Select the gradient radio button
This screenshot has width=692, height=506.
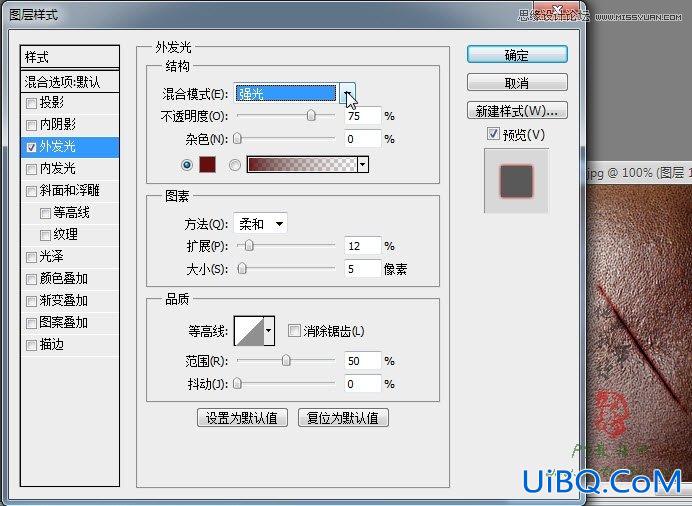pos(235,165)
